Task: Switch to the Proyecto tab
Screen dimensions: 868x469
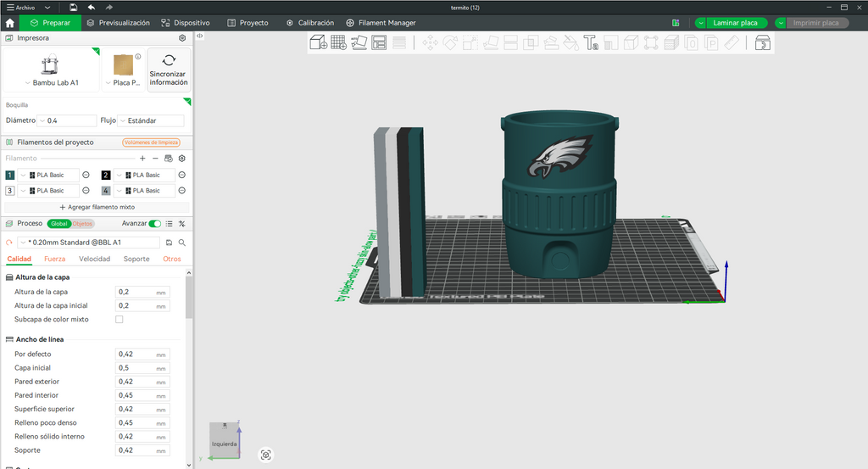Action: click(x=248, y=23)
